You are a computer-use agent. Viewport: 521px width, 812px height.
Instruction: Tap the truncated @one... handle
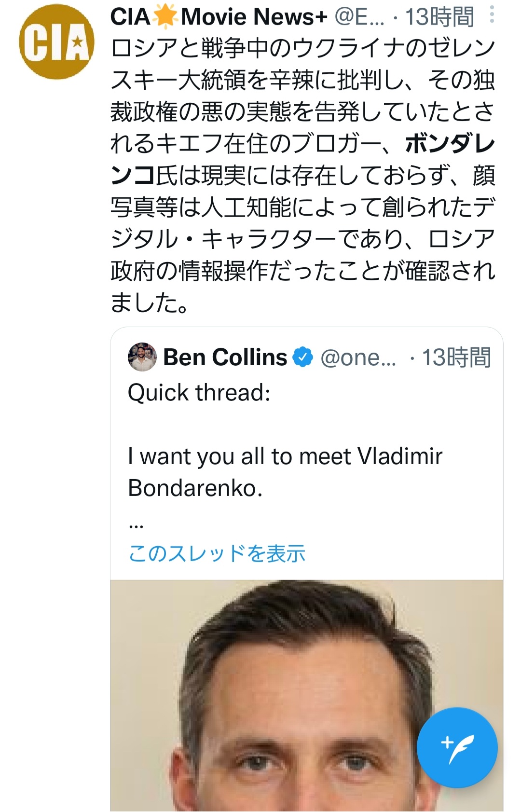click(x=358, y=358)
